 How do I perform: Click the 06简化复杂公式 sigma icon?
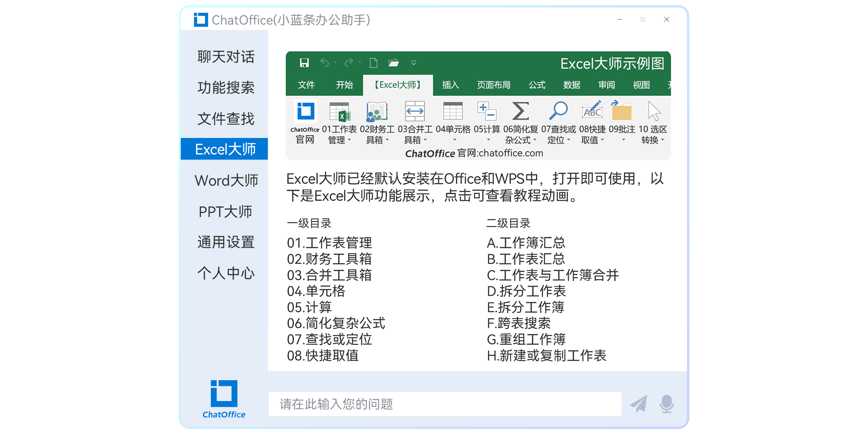(521, 111)
